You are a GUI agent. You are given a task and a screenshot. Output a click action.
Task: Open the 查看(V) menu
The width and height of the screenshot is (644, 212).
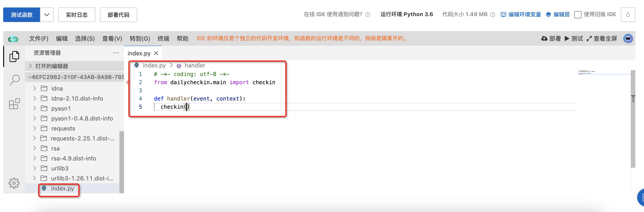[112, 39]
